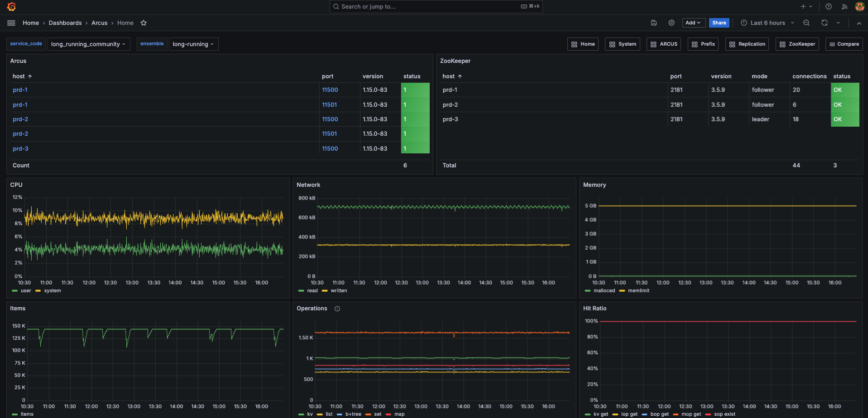This screenshot has height=418, width=868.
Task: Open the Replication dashboard link
Action: [x=747, y=44]
